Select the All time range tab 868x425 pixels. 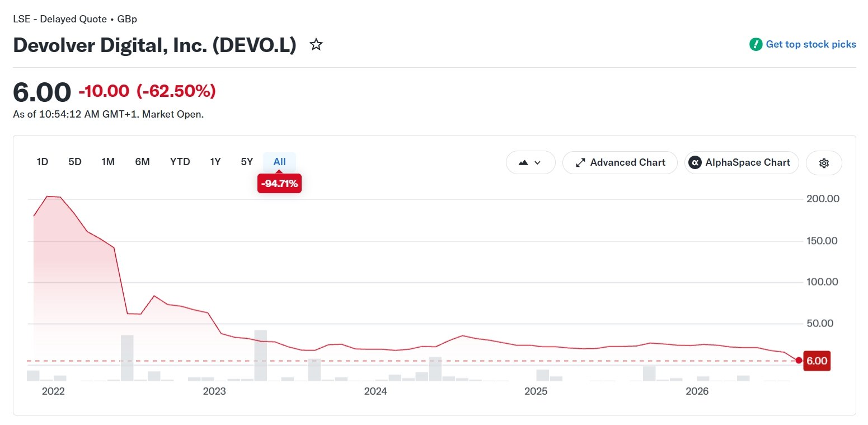tap(279, 162)
